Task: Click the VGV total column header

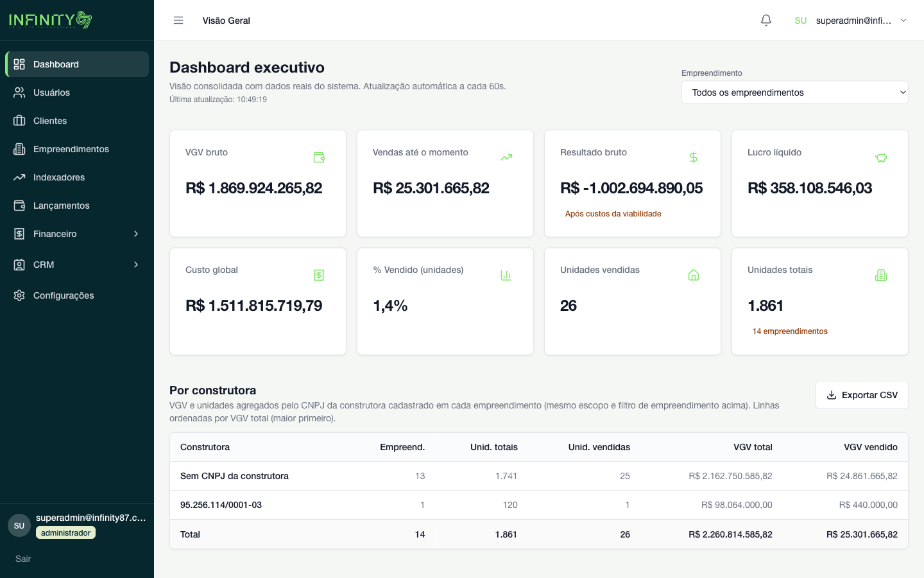Action: tap(753, 447)
